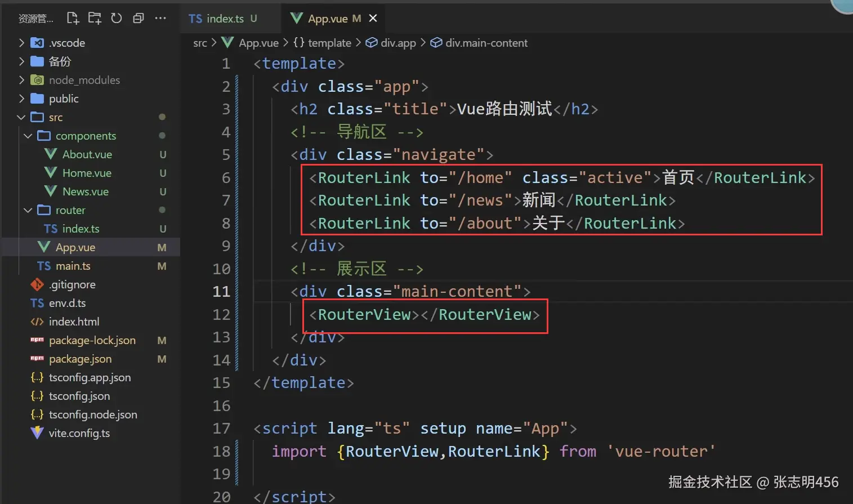Refresh the explorer file tree
The image size is (853, 504).
click(117, 18)
